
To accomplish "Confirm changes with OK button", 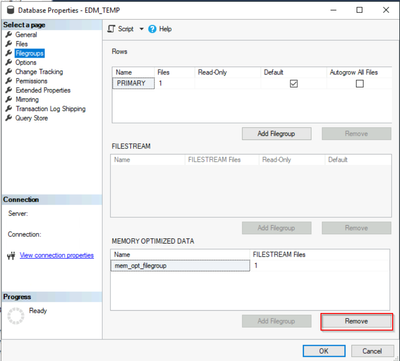I will 324,351.
